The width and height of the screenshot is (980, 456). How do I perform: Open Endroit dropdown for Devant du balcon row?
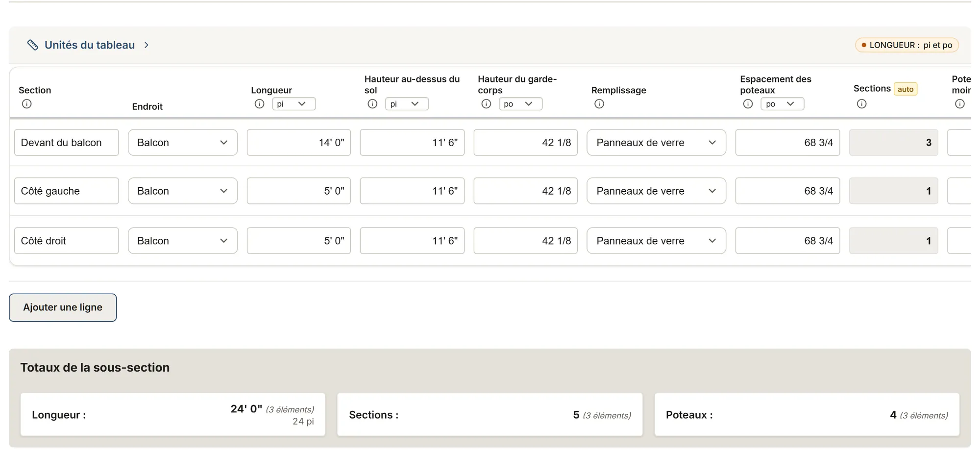point(183,143)
